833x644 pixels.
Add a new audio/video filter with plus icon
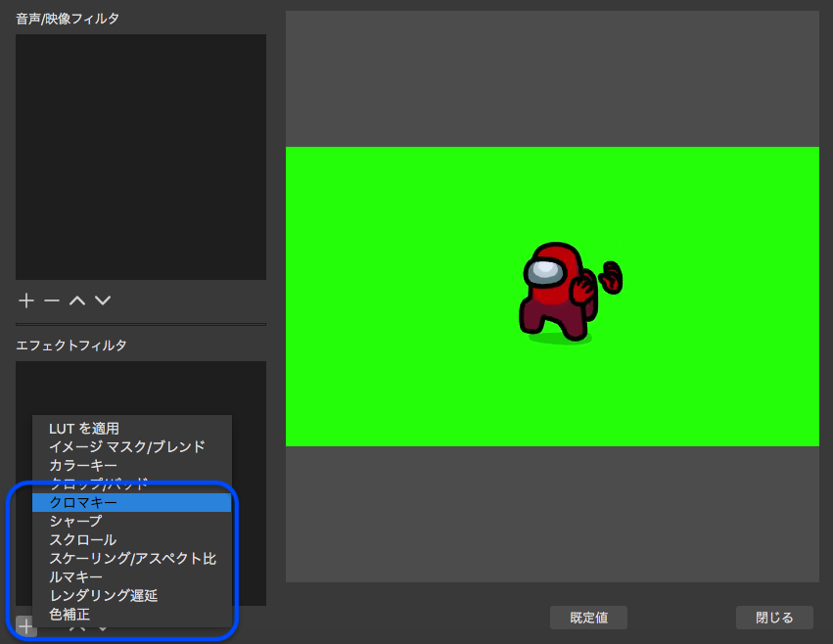pos(26,300)
